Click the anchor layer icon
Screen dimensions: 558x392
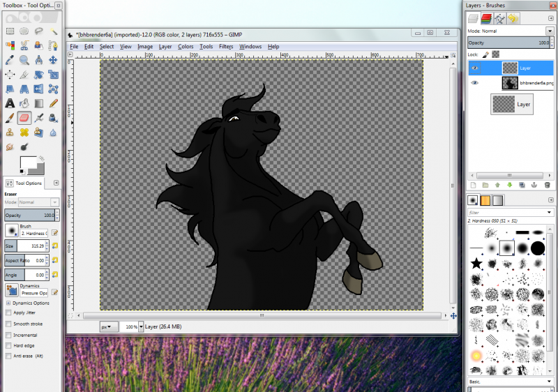pos(534,185)
